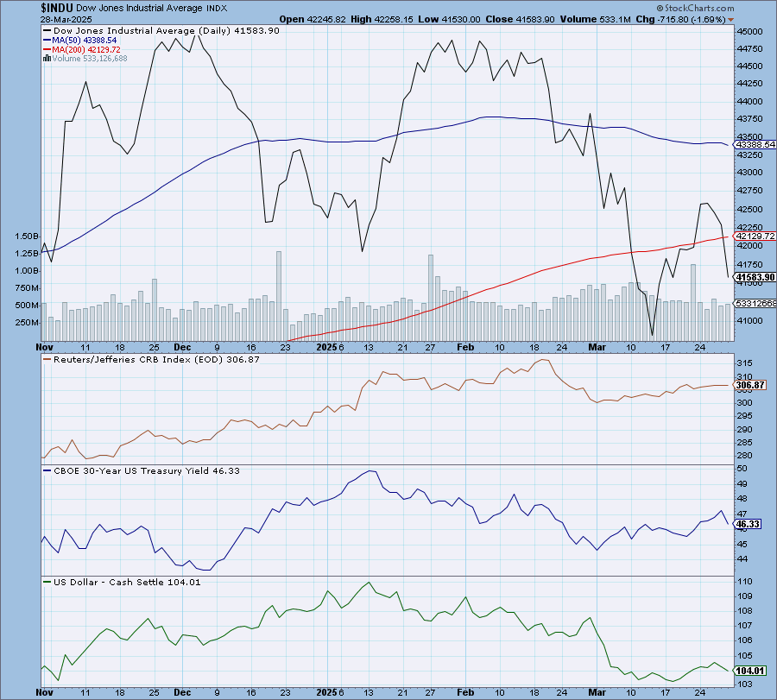
Task: Click the CBOE 30-Year US Treasury Yield label
Action: point(146,470)
